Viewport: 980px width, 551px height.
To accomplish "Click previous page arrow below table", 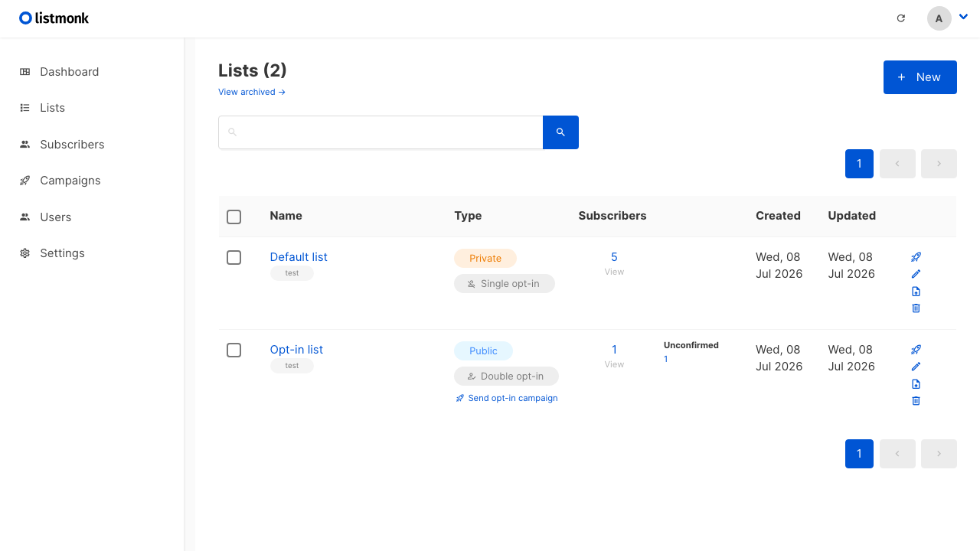I will 897,454.
